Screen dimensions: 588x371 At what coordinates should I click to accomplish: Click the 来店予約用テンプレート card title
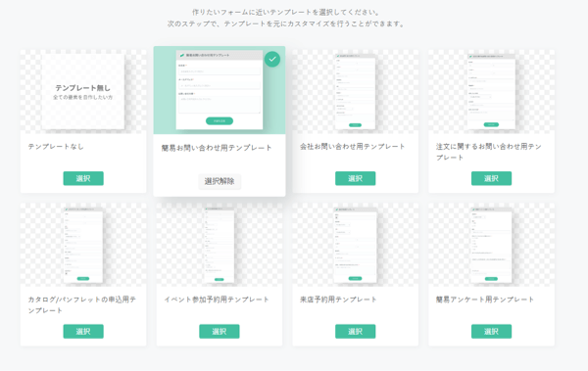[338, 300]
